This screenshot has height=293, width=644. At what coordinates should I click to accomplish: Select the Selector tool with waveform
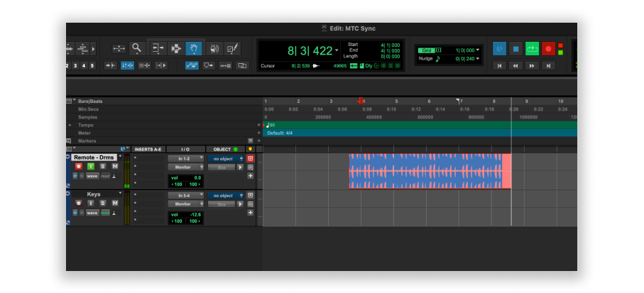coord(176,48)
